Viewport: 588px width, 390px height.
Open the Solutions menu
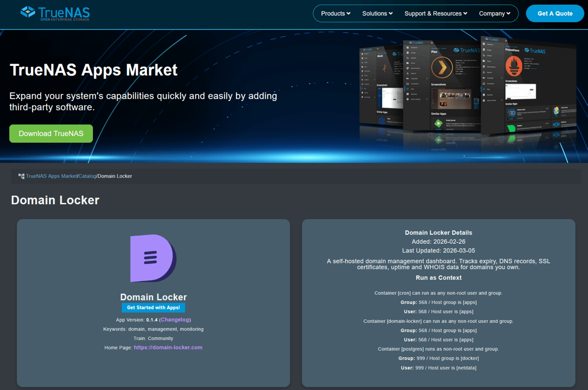coord(377,13)
